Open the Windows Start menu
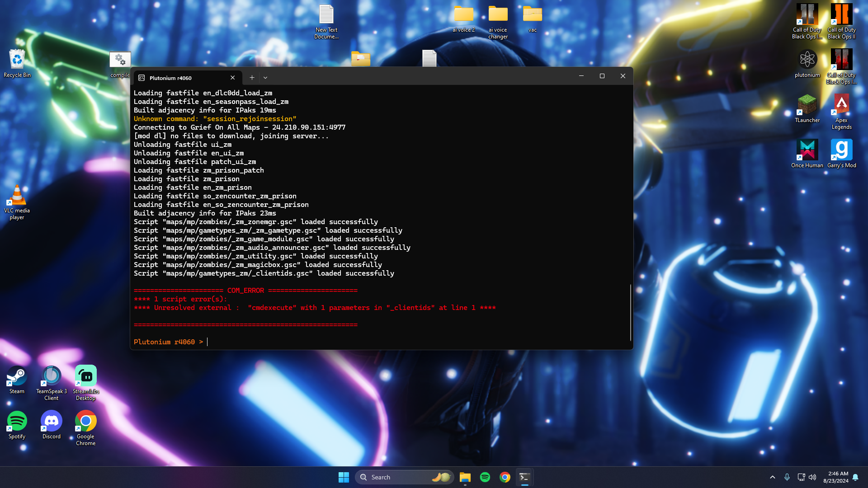 344,477
